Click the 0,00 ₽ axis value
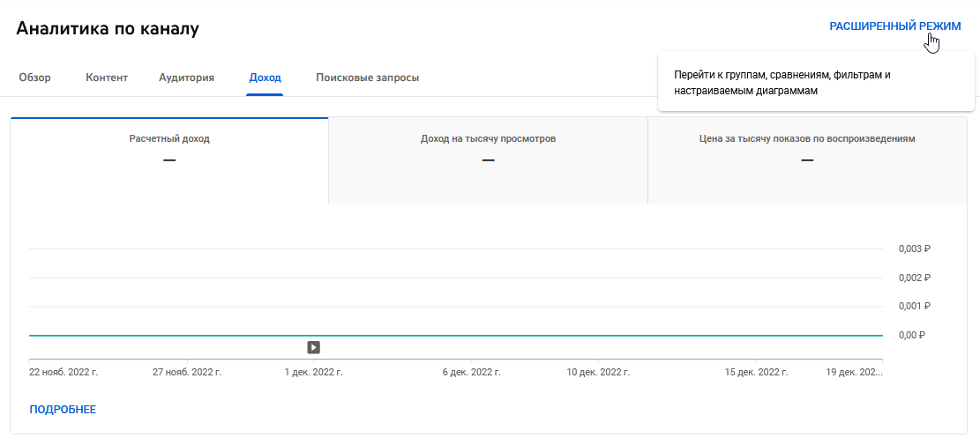 pyautogui.click(x=912, y=335)
